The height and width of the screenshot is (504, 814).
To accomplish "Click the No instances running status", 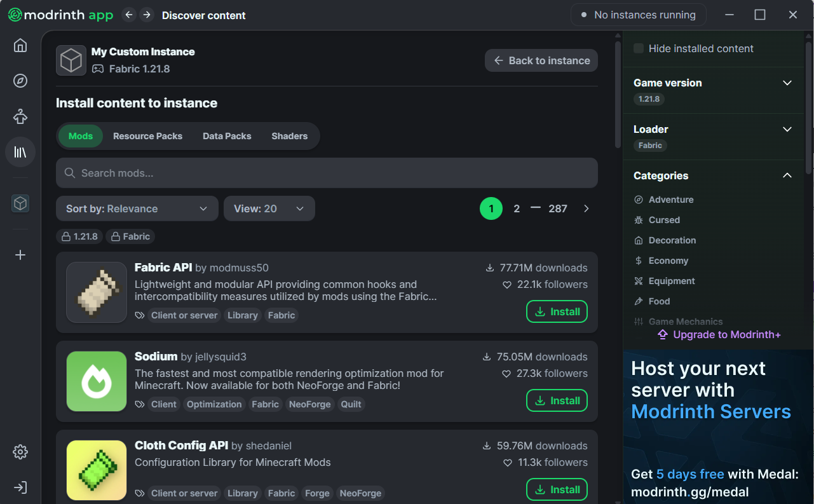I will (x=639, y=15).
